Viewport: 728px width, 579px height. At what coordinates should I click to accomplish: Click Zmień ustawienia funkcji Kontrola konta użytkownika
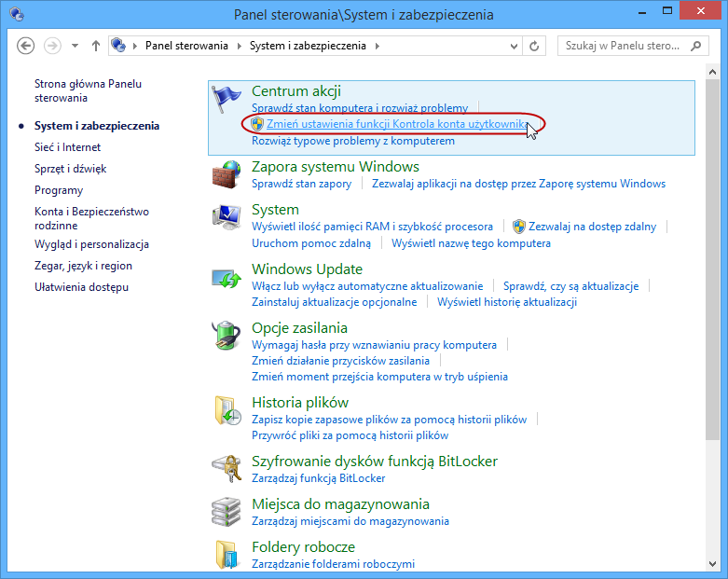point(397,124)
